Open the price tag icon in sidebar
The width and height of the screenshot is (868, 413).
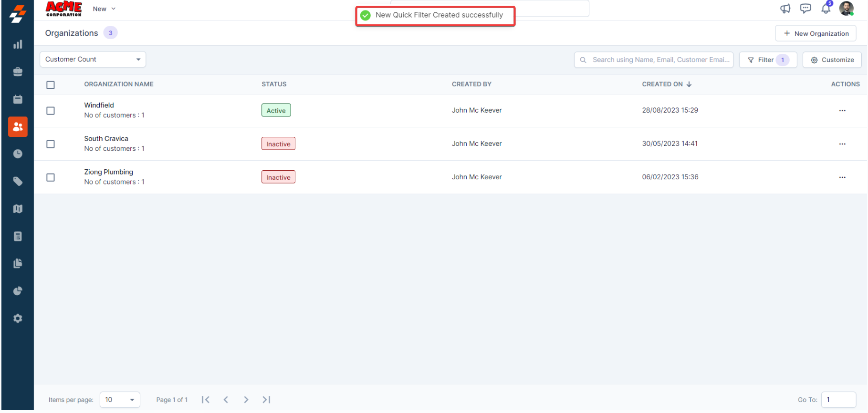pyautogui.click(x=18, y=181)
